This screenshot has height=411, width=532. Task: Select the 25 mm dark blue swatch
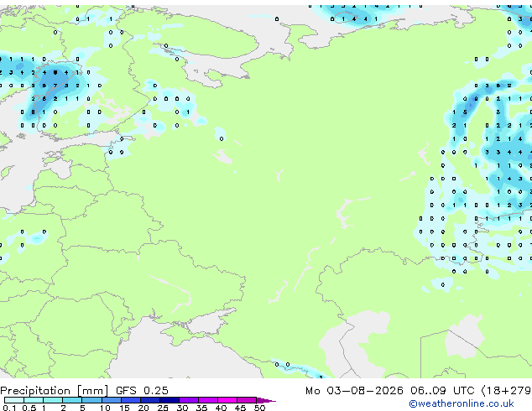[170, 400]
